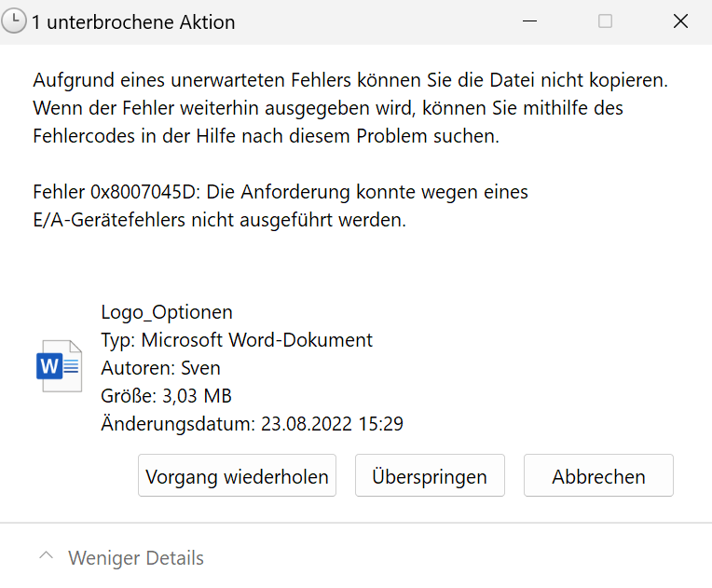Select the file name 'Logo_Optionen'
The height and width of the screenshot is (588, 712).
click(167, 312)
